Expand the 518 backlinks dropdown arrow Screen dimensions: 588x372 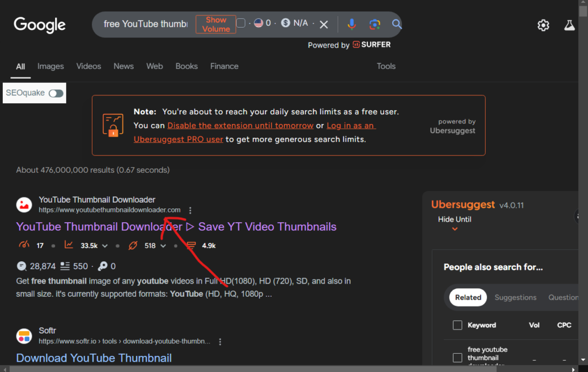(163, 246)
